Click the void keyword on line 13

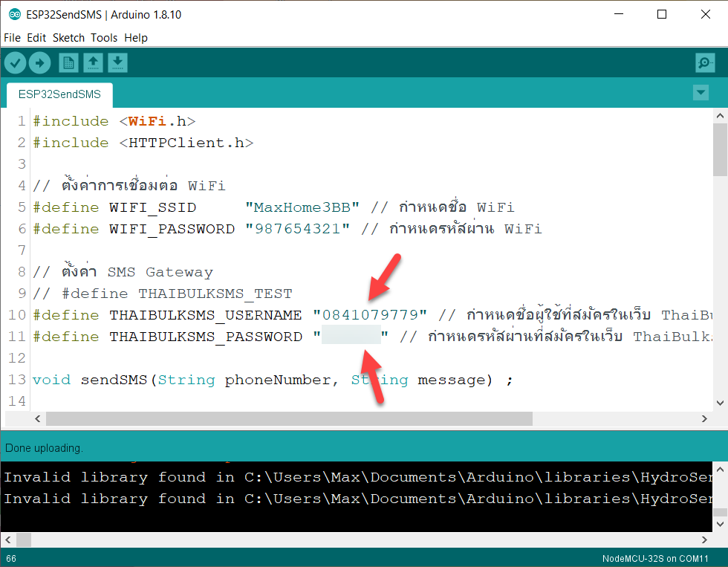(51, 380)
